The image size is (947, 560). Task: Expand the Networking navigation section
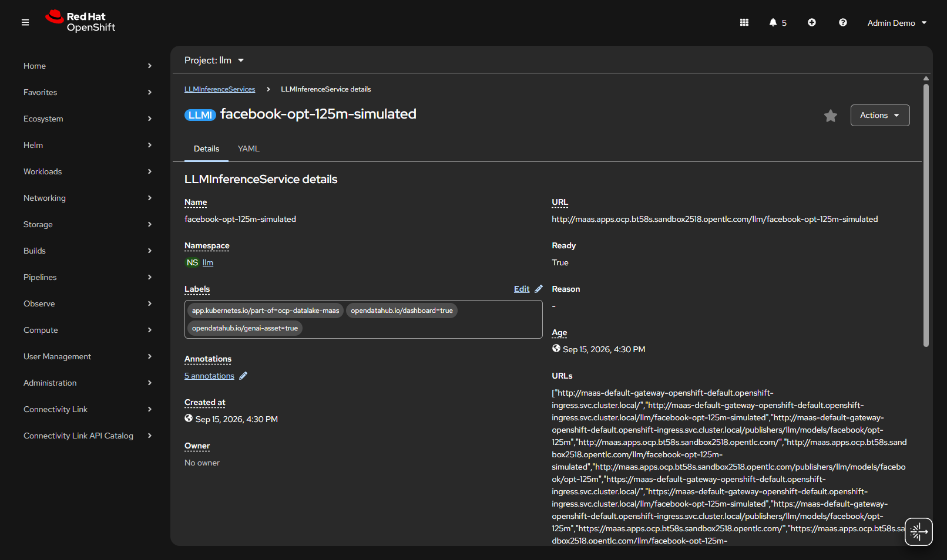click(88, 198)
